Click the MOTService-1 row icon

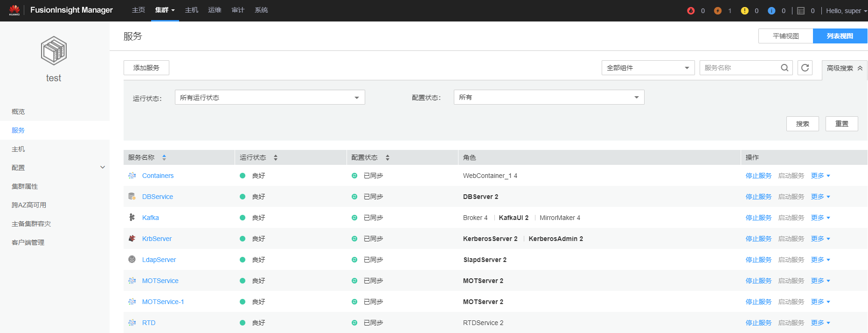point(132,302)
